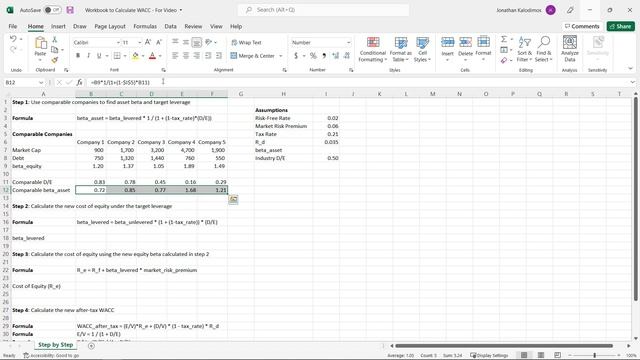Click the Format Painter brush icon
Viewport: 640px width, 360px height.
tap(54, 60)
